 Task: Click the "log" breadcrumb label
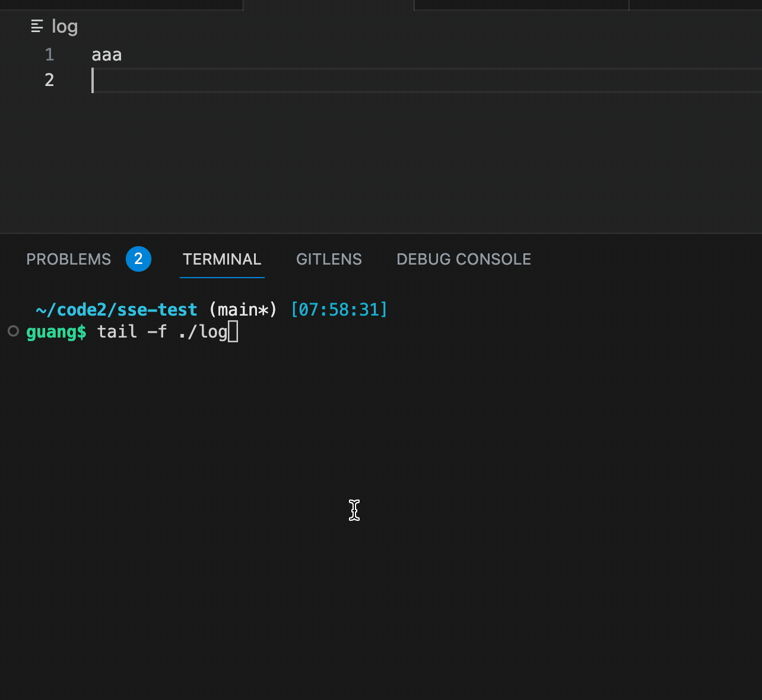pos(65,26)
